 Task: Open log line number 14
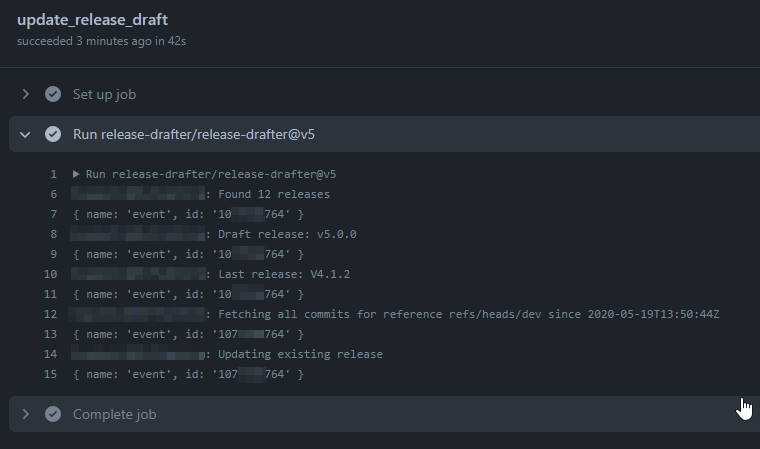click(x=50, y=354)
